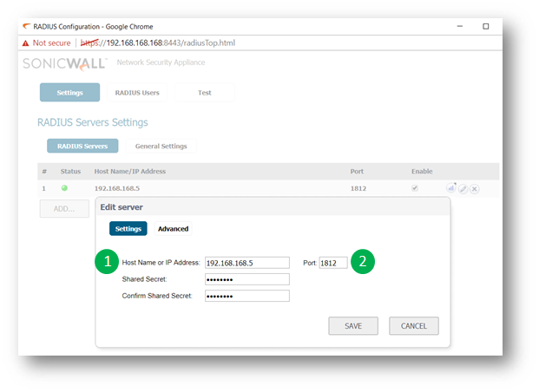Click the RADIUS Servers Settings heading
The image size is (539, 392).
[93, 122]
